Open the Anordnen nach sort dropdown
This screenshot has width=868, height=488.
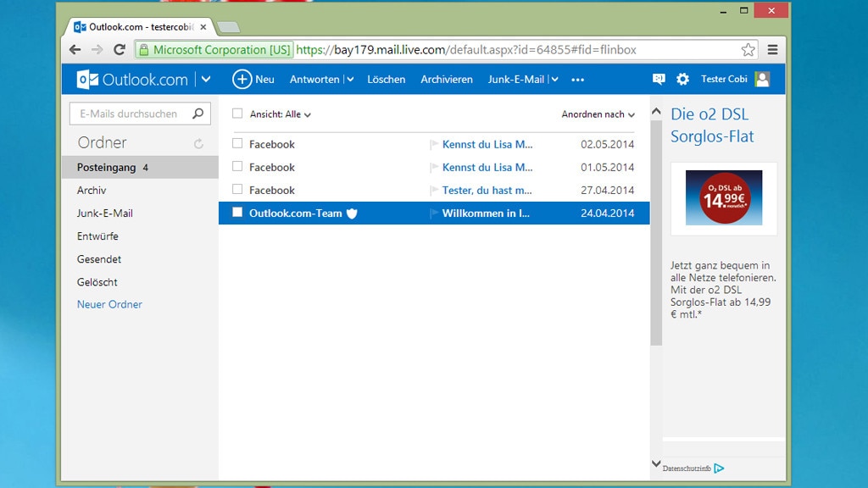pyautogui.click(x=598, y=114)
